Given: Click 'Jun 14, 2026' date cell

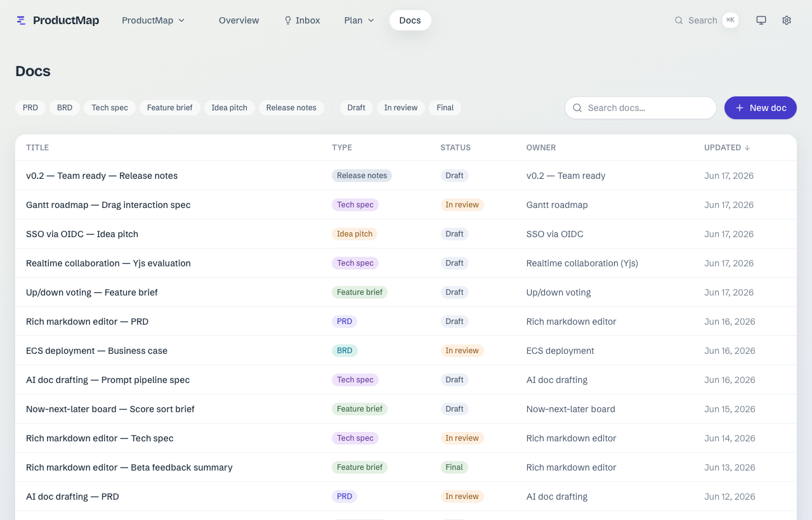Looking at the screenshot, I should [730, 438].
